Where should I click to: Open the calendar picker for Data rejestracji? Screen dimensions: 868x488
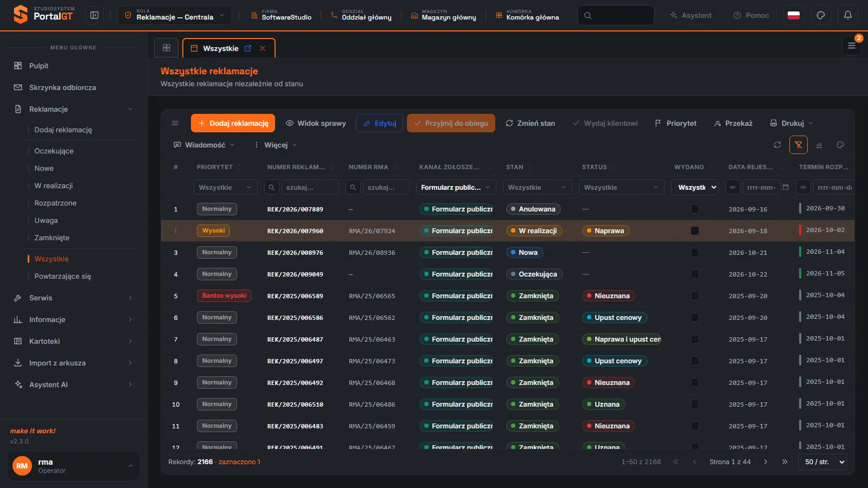point(786,187)
